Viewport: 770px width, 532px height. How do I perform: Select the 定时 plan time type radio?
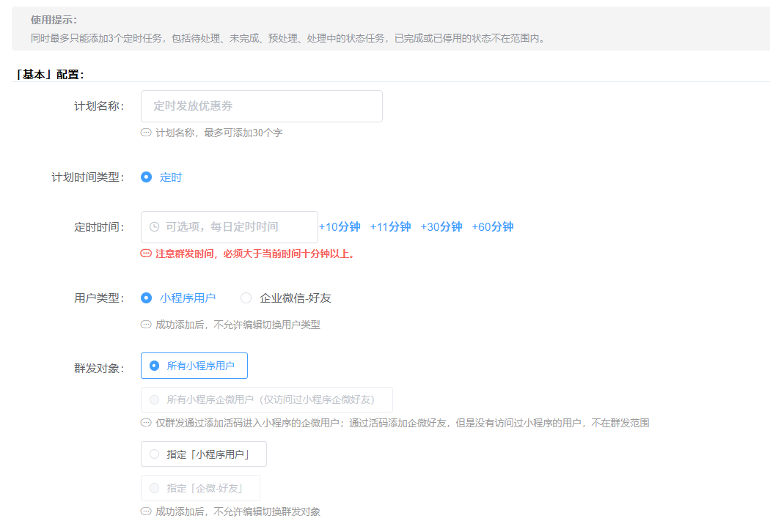coord(146,177)
